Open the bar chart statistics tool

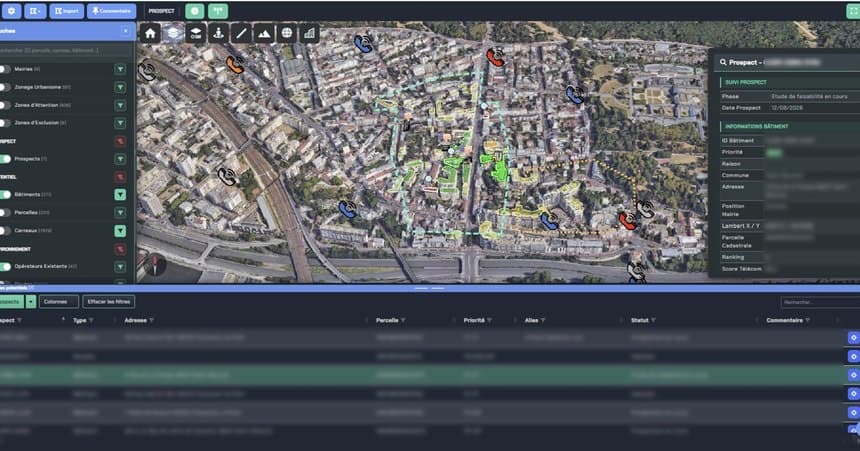click(309, 33)
